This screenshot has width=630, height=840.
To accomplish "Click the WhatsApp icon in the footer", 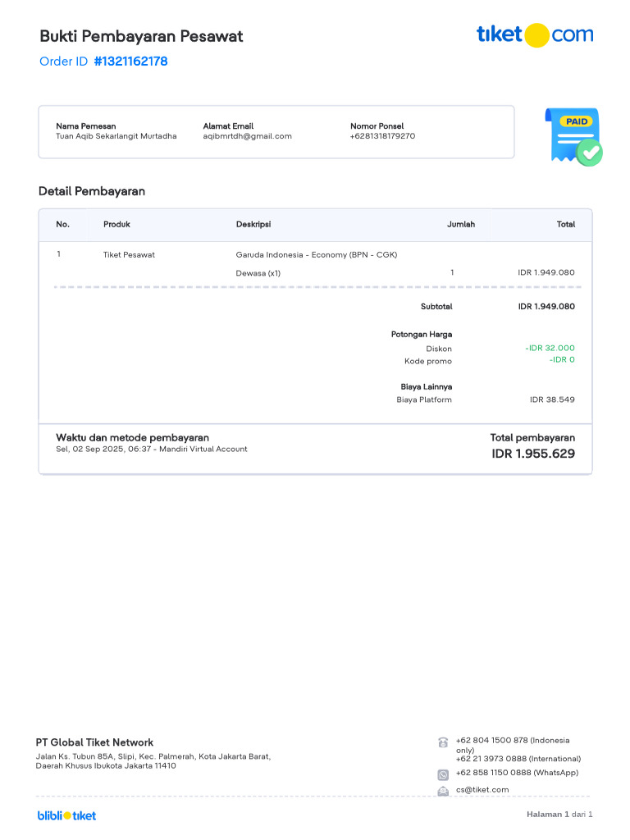I will 443,774.
